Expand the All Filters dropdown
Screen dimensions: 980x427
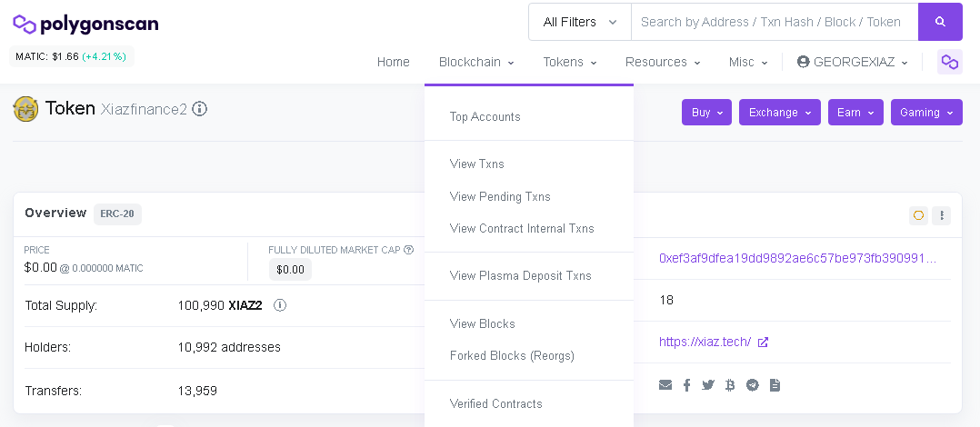579,22
